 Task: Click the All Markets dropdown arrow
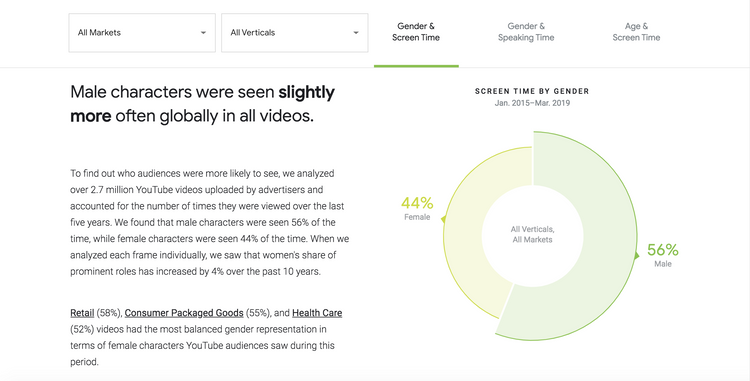[x=203, y=33]
